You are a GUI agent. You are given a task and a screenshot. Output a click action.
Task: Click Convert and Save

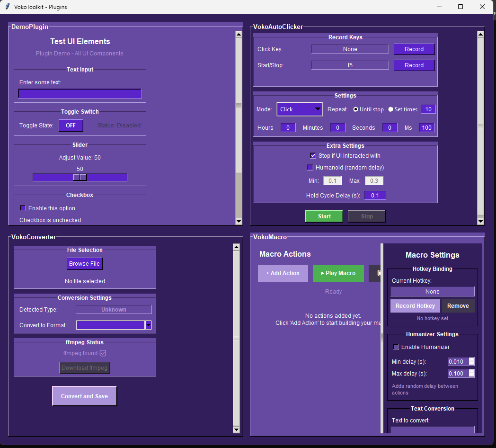(x=84, y=396)
